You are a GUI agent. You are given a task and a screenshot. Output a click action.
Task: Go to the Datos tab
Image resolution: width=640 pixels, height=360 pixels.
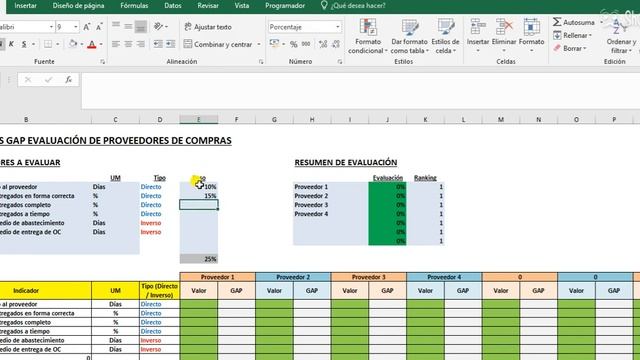click(173, 6)
